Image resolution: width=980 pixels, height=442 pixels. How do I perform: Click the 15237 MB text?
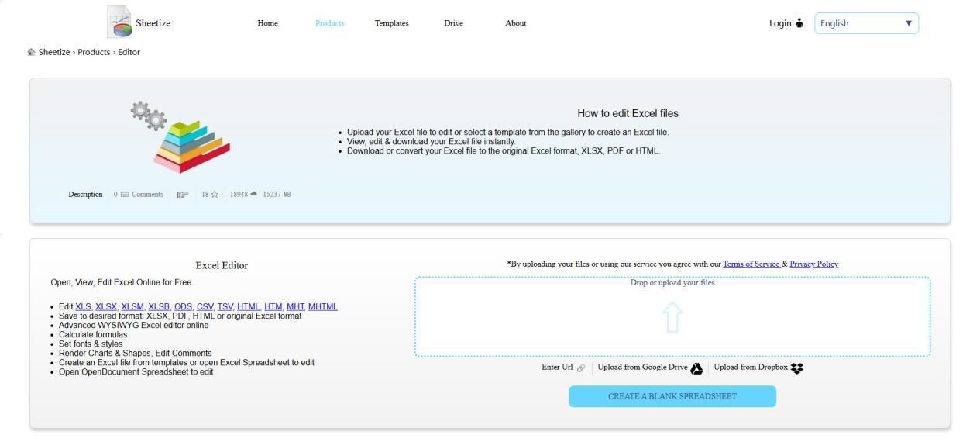(277, 195)
